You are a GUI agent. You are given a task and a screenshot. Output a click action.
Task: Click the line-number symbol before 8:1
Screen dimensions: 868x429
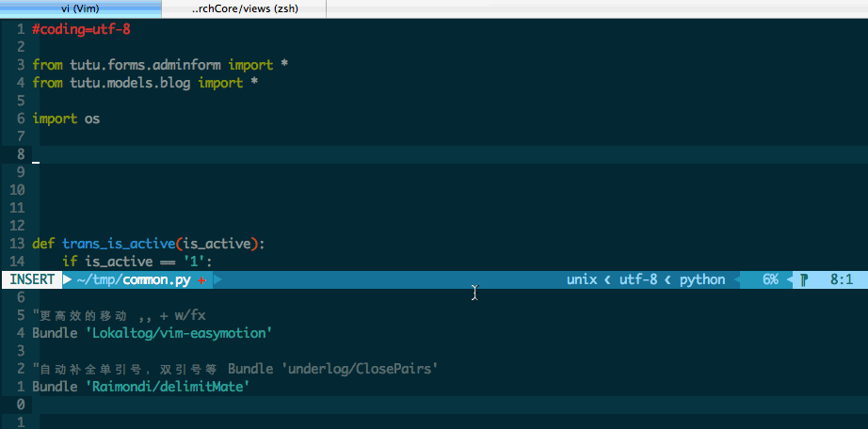tap(805, 279)
